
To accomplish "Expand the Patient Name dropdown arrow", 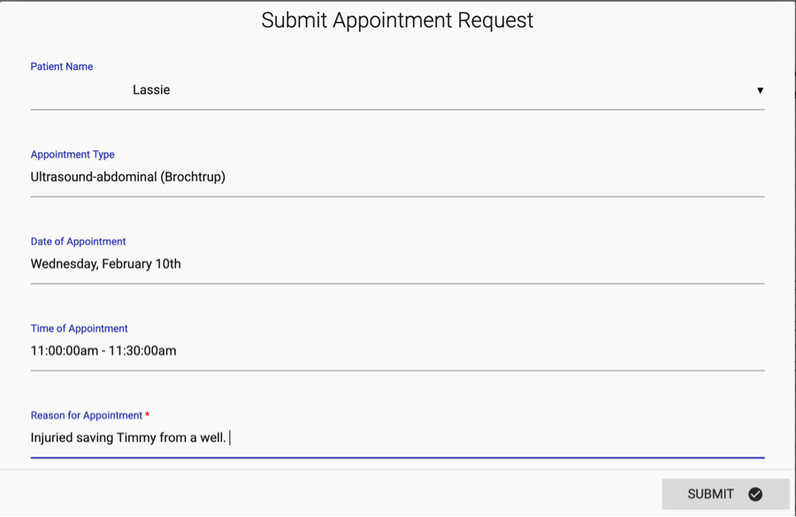I will point(760,90).
